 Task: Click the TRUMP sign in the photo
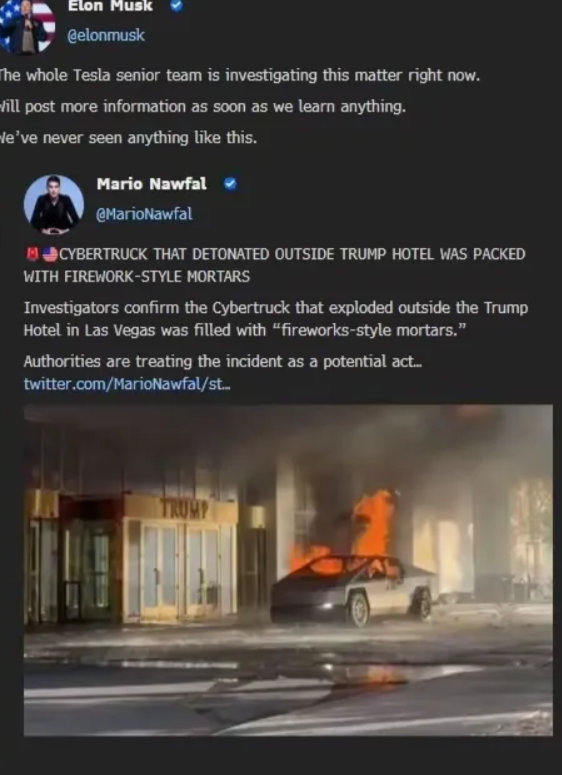(x=184, y=509)
